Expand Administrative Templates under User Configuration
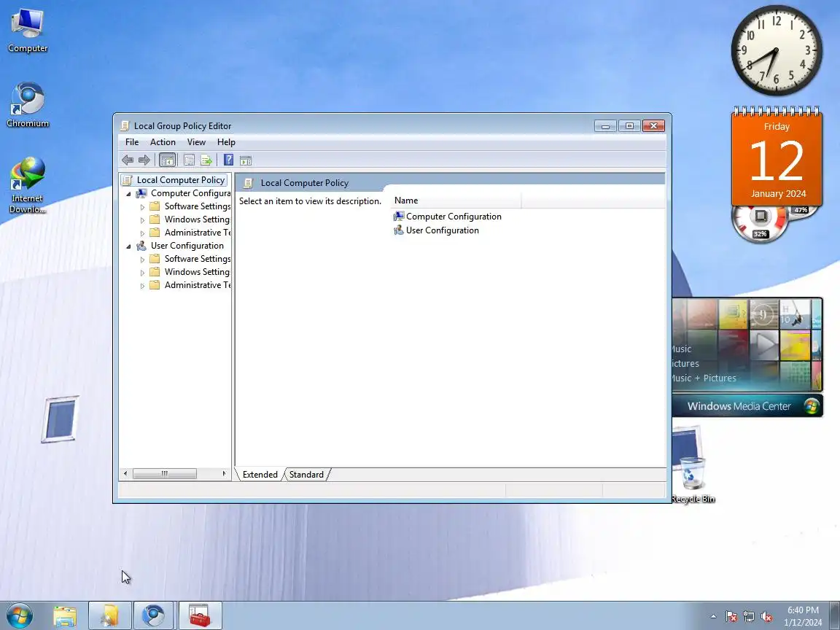Image resolution: width=840 pixels, height=630 pixels. [142, 286]
